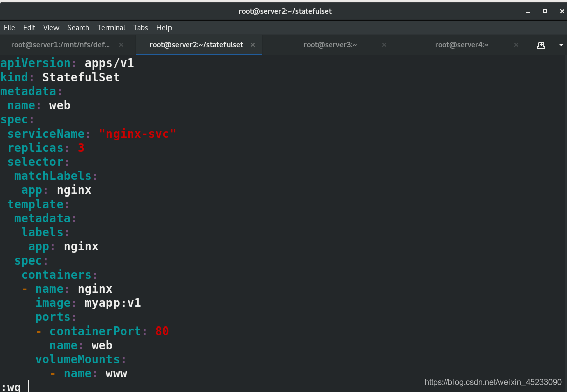Image resolution: width=567 pixels, height=392 pixels.
Task: Minimize the terminal window
Action: pos(528,12)
